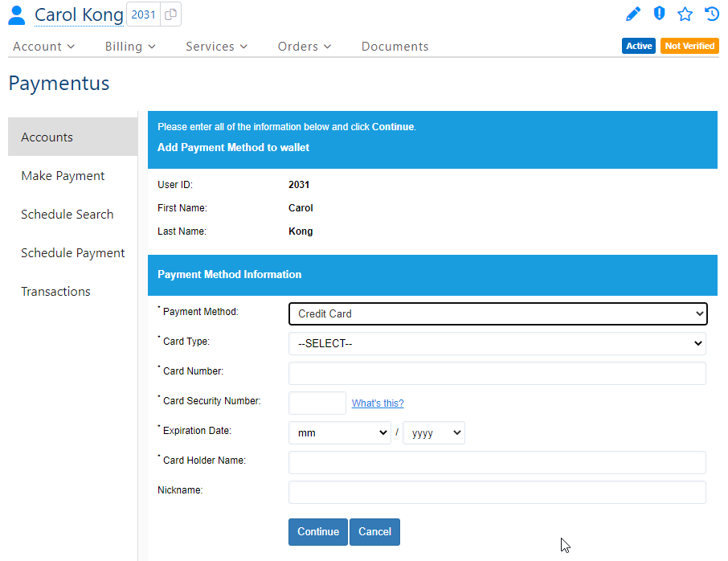Expand the Orders menu
The image size is (728, 561).
304,46
